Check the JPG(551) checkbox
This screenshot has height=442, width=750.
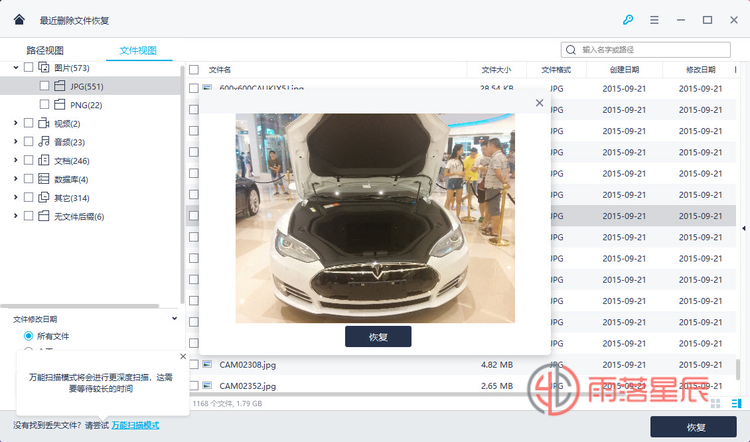coord(44,86)
